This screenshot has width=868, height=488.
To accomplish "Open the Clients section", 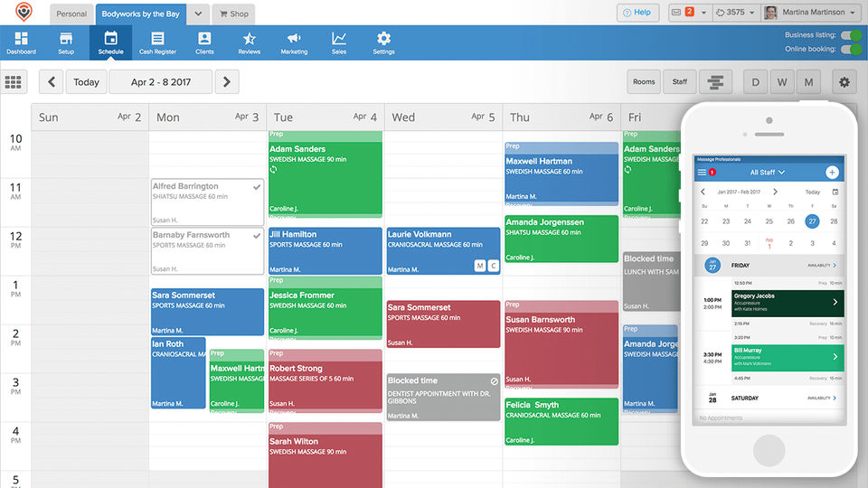I will 204,42.
